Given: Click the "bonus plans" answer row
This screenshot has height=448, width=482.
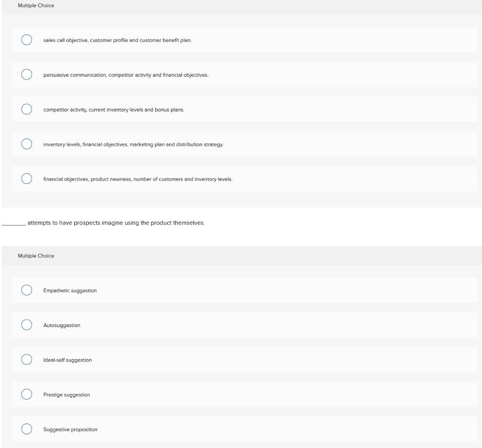Looking at the screenshot, I should tap(188, 109).
